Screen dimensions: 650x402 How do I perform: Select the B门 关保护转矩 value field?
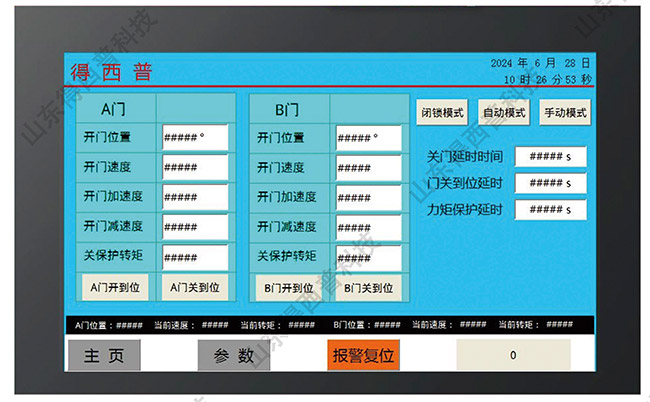point(368,257)
